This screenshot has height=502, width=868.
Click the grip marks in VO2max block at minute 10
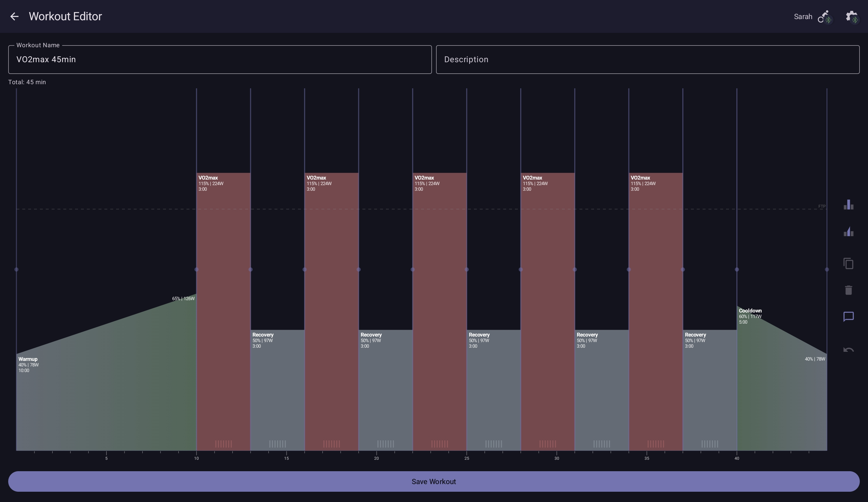click(223, 444)
